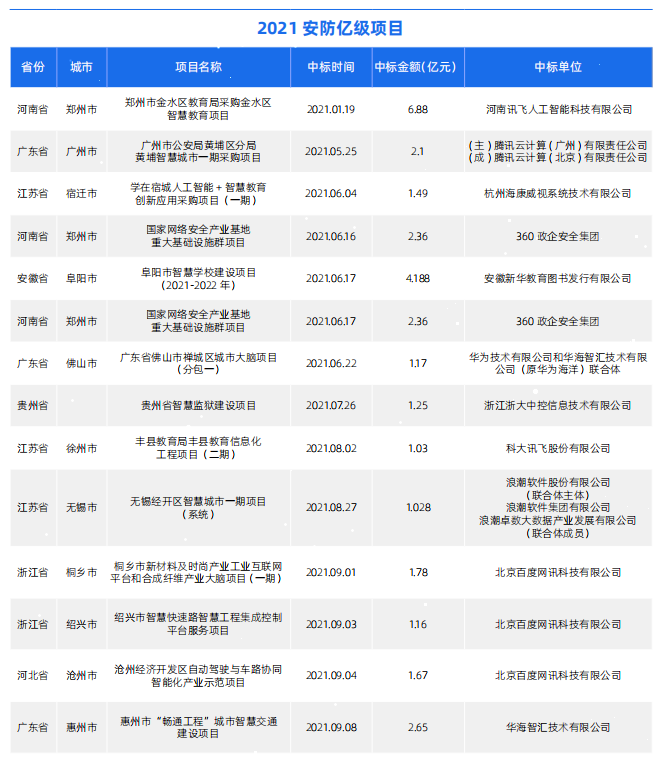Image resolution: width=671 pixels, height=767 pixels.
Task: Click winner '河南讯飞人工智能科技有限公司'
Action: (559, 109)
